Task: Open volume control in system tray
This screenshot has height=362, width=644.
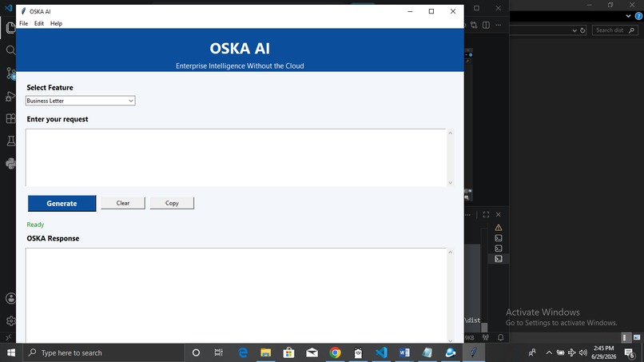Action: [x=582, y=352]
